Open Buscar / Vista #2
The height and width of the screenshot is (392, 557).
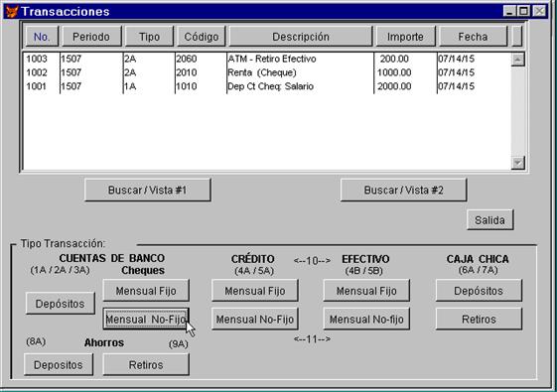click(x=403, y=190)
